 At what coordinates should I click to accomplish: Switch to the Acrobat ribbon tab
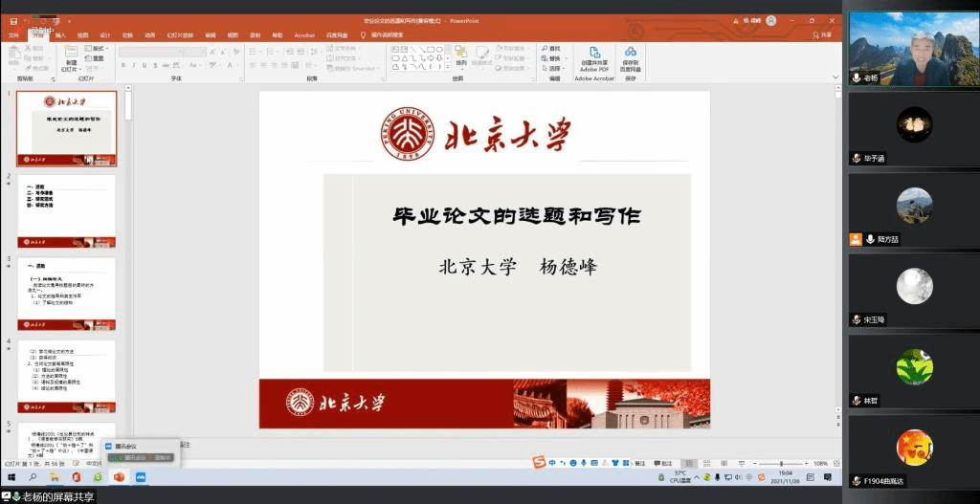[304, 35]
